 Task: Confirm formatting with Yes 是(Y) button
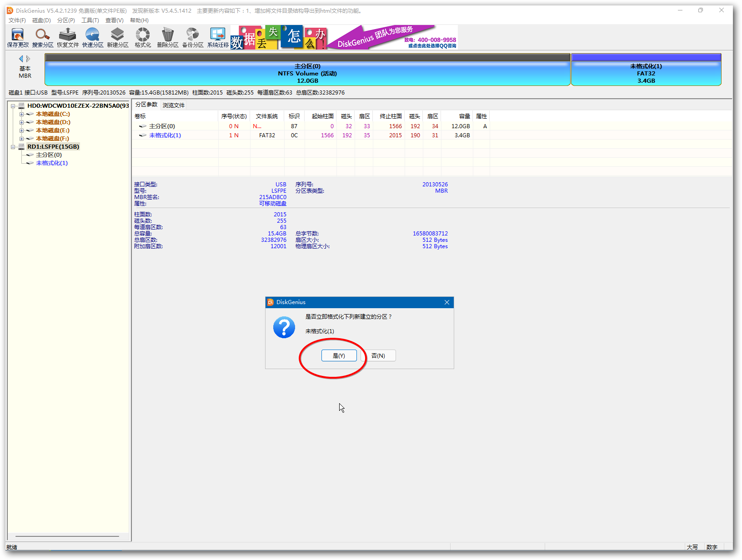(339, 355)
